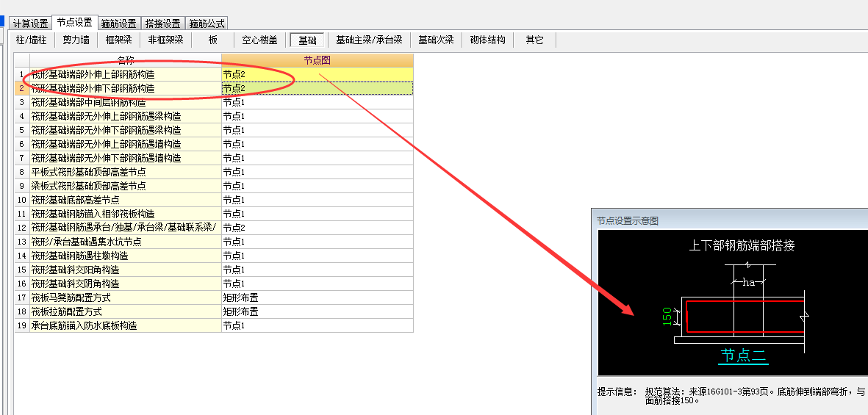Open the 基础次梁 category
868x415 pixels.
437,40
